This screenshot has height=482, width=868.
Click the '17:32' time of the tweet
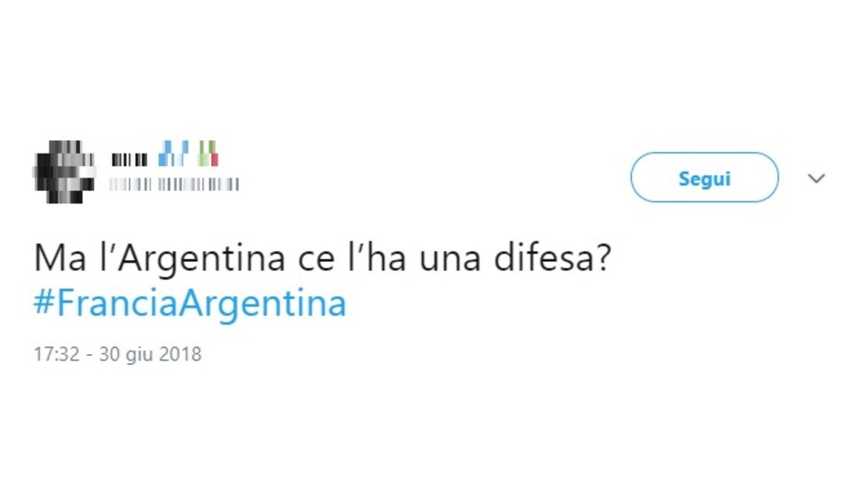[57, 354]
